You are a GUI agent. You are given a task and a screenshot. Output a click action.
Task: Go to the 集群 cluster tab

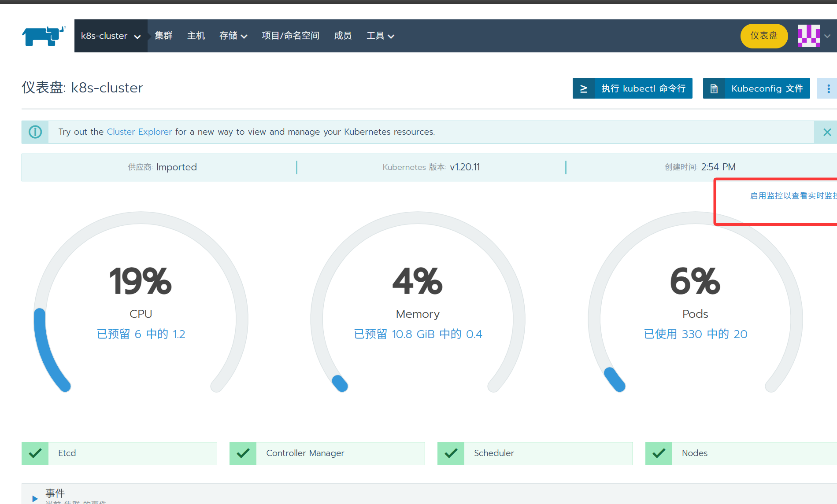(163, 36)
